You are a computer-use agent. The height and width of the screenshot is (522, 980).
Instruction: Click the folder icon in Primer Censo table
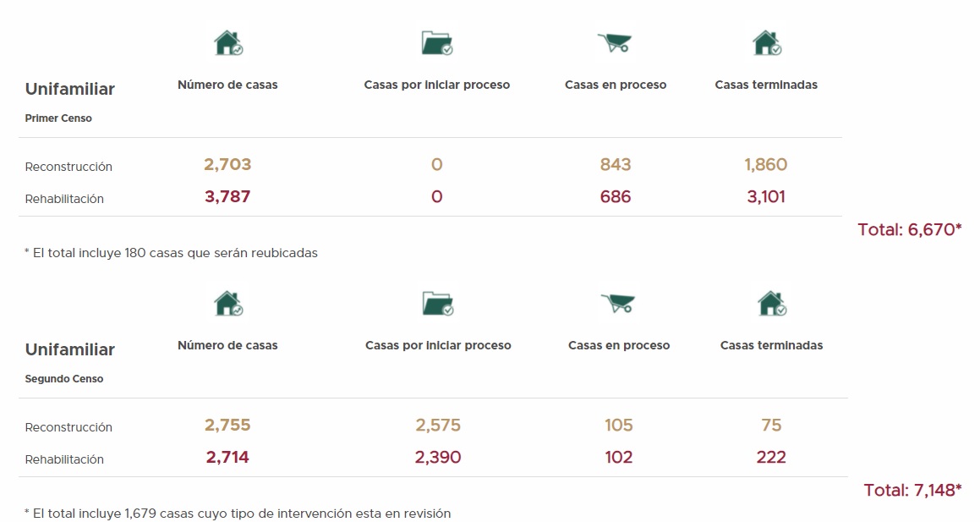[436, 43]
